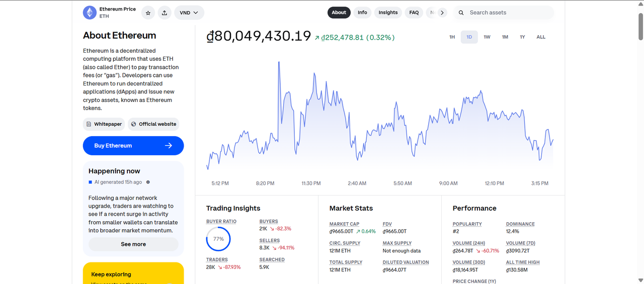Screen dimensions: 644x284
Task: Click the VOLUME (7D) label
Action: tap(521, 243)
